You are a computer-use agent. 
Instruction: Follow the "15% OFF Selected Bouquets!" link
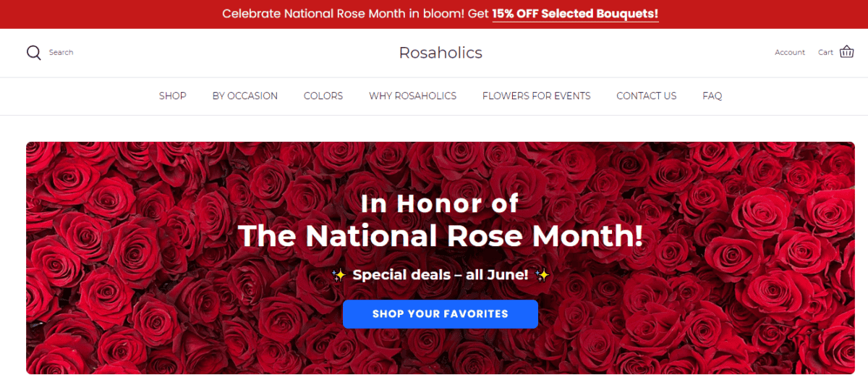coord(576,14)
